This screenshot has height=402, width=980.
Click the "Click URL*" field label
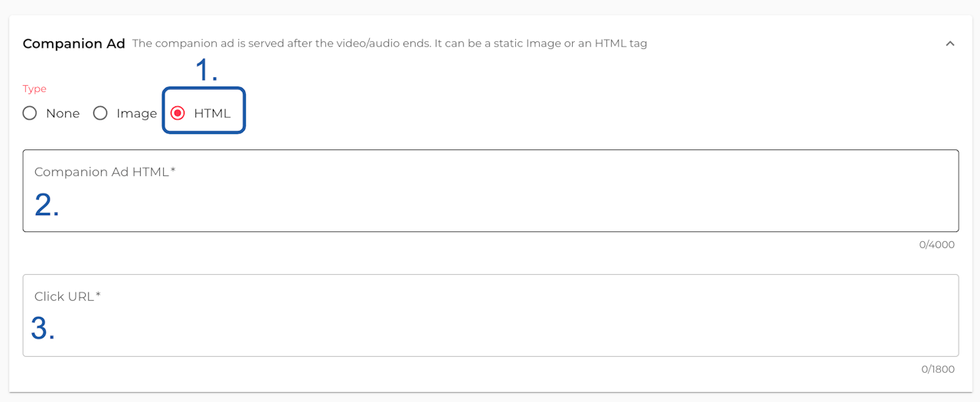[67, 296]
